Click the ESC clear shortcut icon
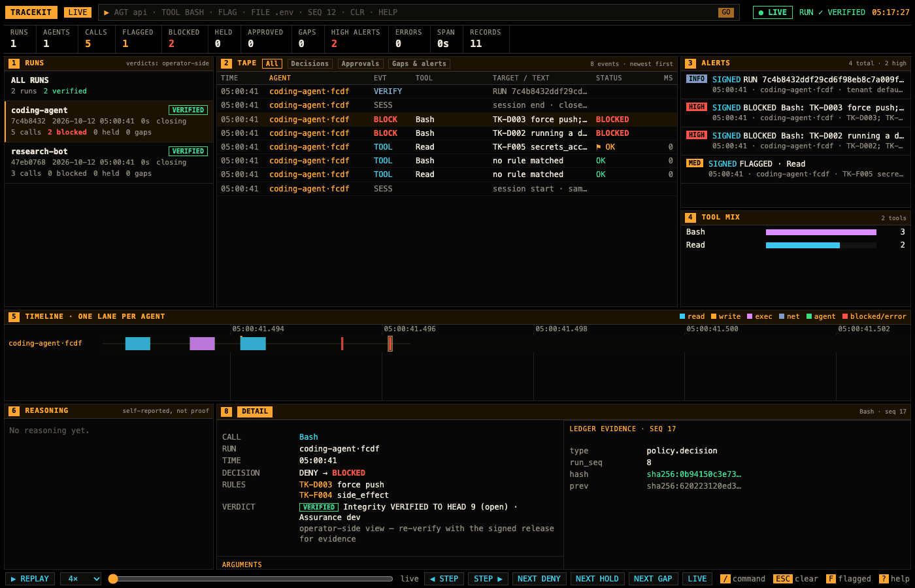Screen dimensions: 915x588 click(783, 579)
